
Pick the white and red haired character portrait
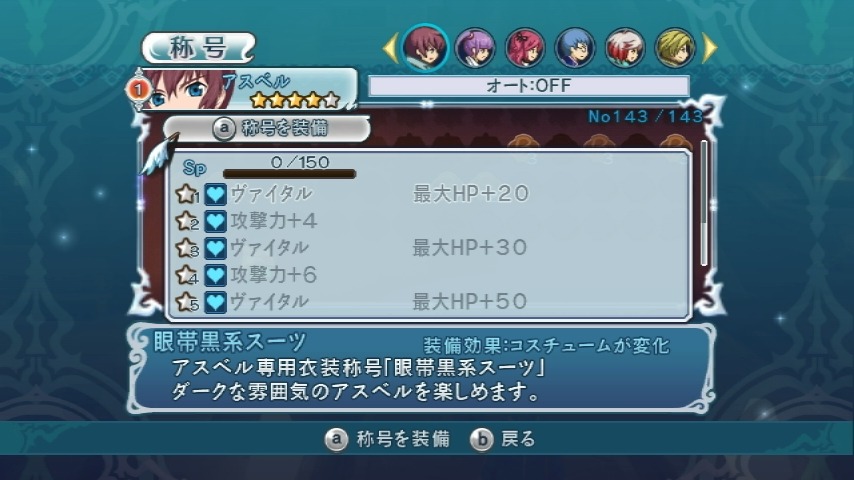tap(625, 48)
